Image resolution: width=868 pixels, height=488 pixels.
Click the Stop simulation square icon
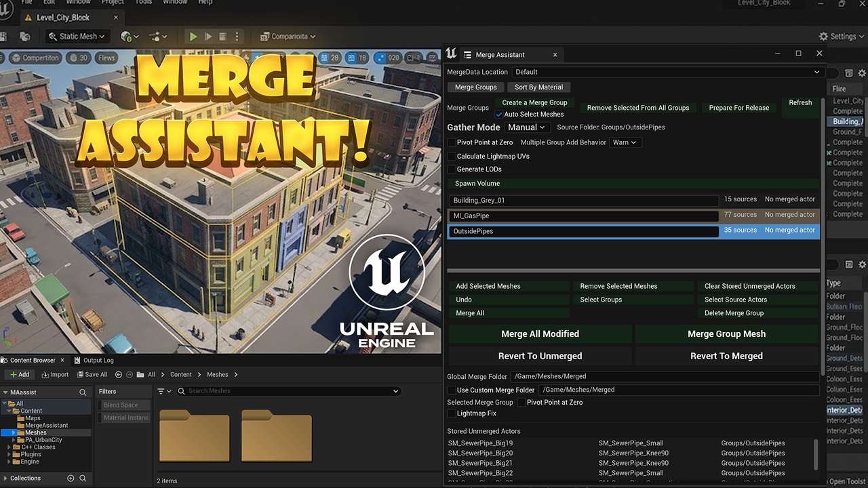point(222,37)
